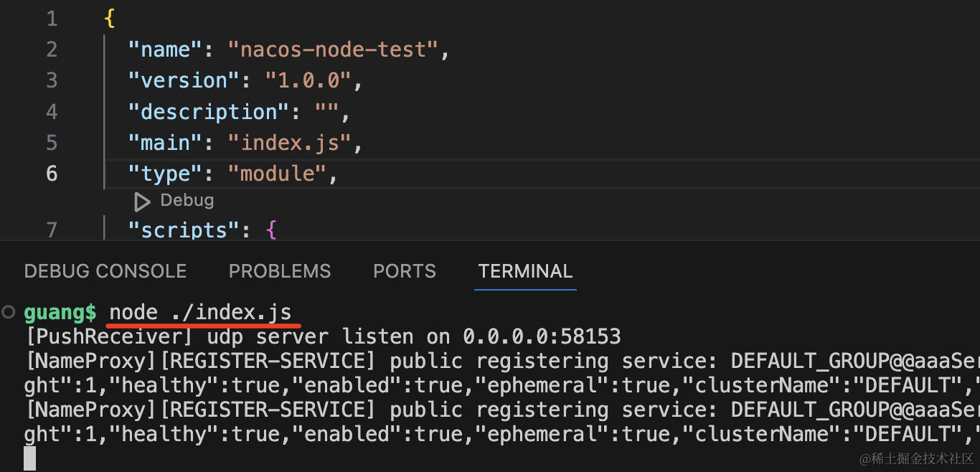Click the Debug code lens link
Viewport: 980px width, 472px height.
[187, 201]
